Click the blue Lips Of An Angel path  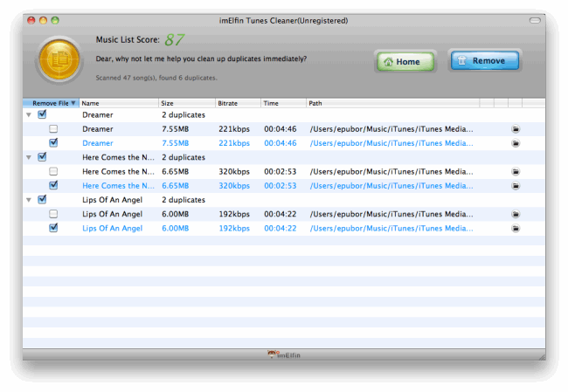(x=391, y=229)
